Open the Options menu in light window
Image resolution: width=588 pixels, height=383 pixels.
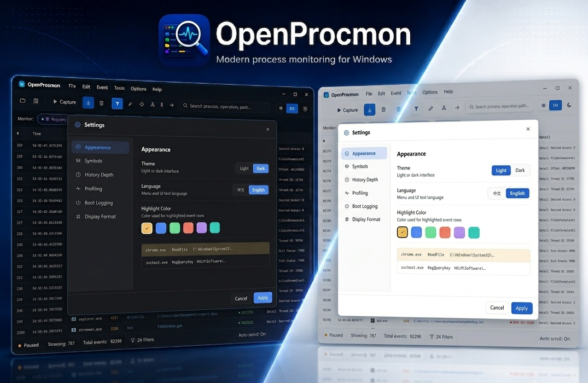tap(430, 92)
